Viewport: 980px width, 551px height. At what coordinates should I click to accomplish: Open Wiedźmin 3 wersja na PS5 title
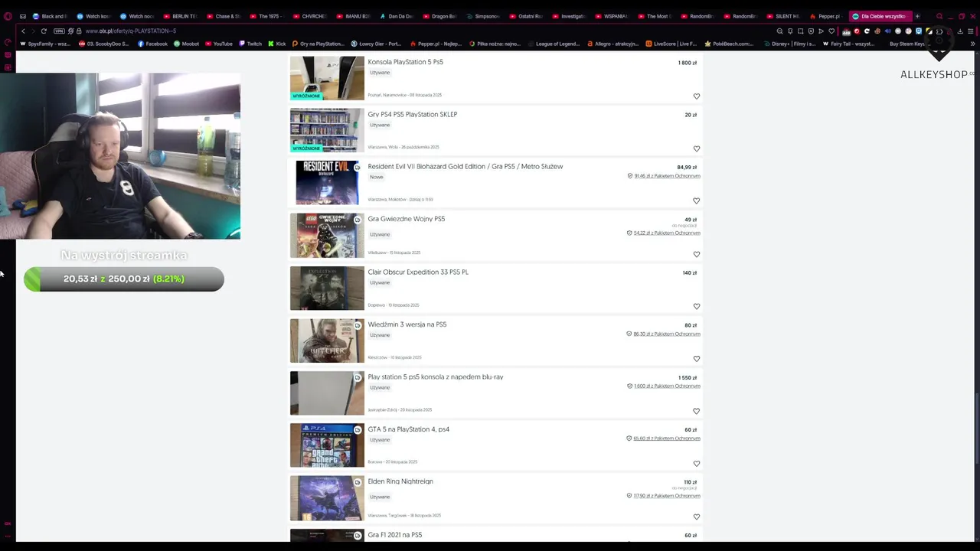(x=407, y=324)
